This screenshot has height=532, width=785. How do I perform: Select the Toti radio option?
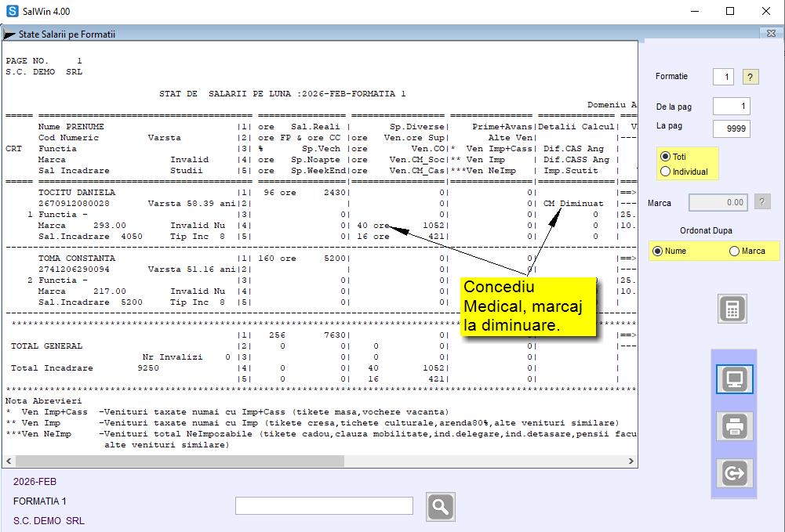pyautogui.click(x=666, y=157)
